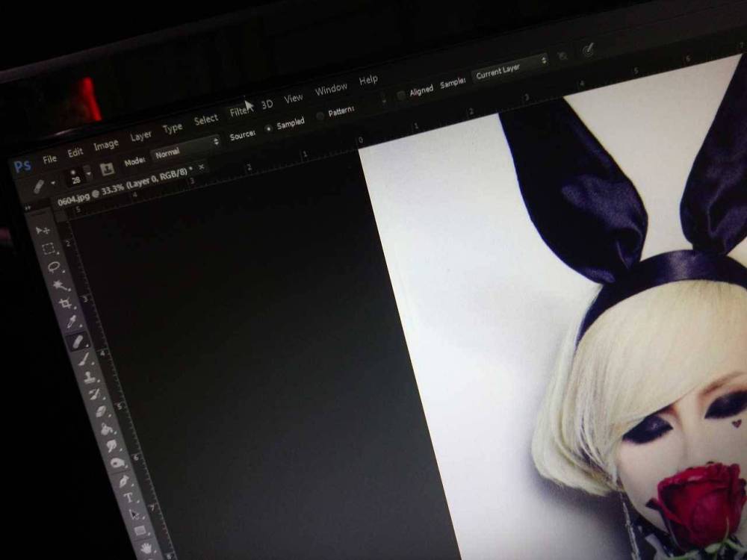Select the Lasso tool
The width and height of the screenshot is (747, 560).
click(54, 267)
